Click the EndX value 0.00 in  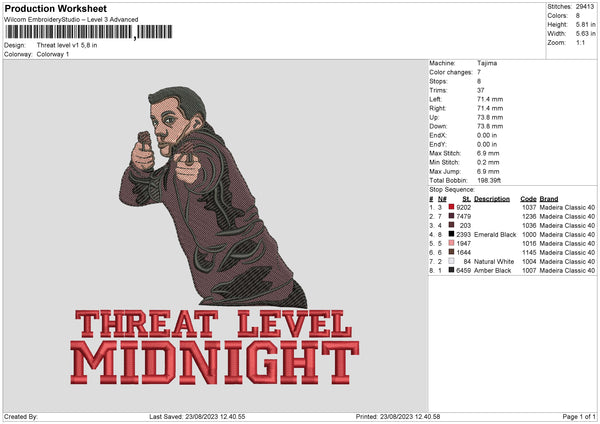coord(487,135)
